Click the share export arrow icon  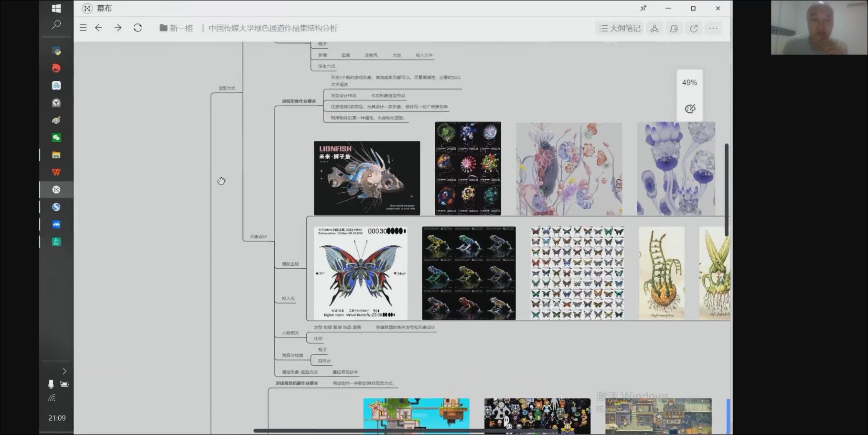pos(694,29)
